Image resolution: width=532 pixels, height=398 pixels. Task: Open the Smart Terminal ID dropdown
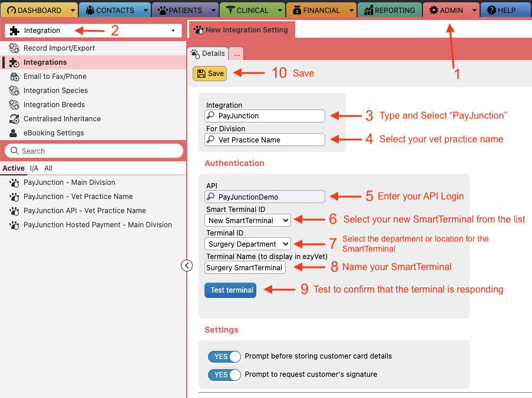(x=247, y=220)
